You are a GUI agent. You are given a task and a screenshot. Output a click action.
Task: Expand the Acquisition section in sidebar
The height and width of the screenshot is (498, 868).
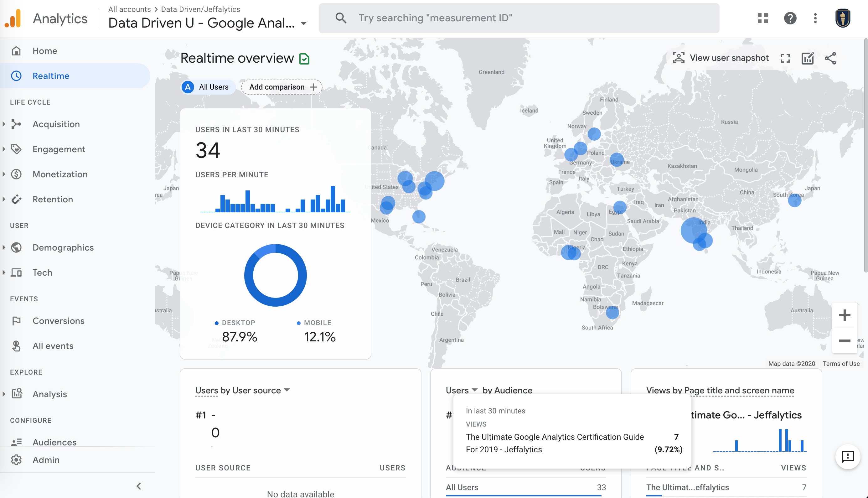click(4, 124)
